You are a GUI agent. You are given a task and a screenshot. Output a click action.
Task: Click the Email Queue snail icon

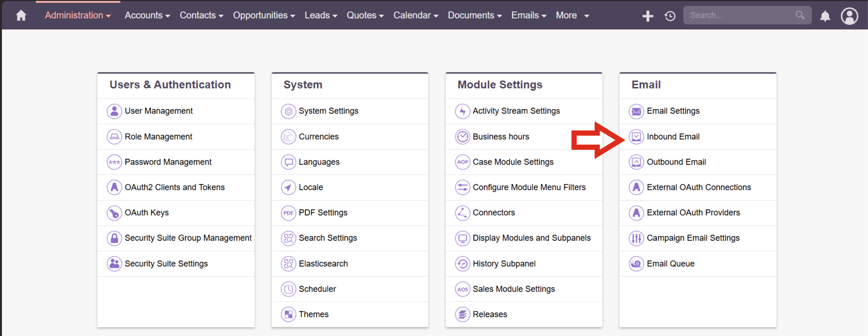pos(636,264)
